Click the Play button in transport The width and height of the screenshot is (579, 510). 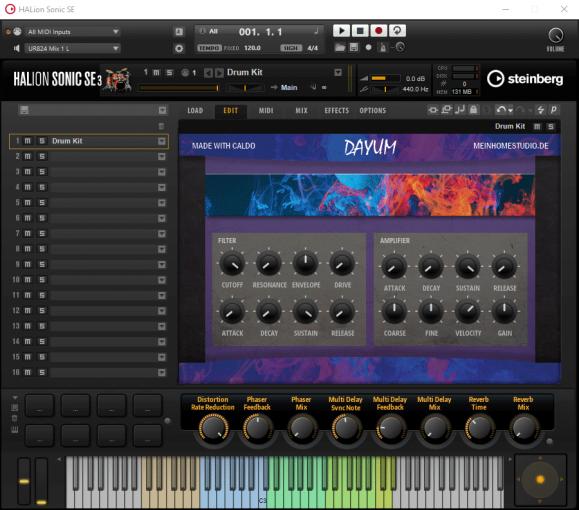point(341,31)
